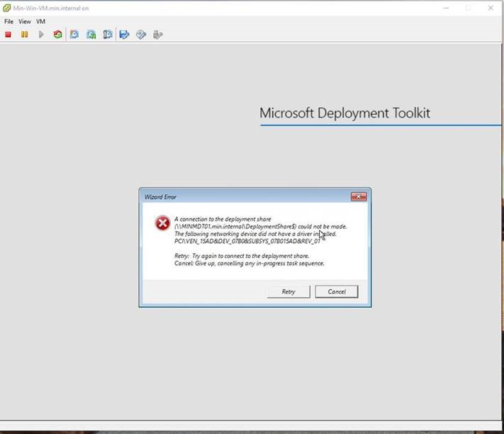Screen dimensions: 504x434
Task: Take a VM snapshot from the toolbar
Action: [x=74, y=35]
